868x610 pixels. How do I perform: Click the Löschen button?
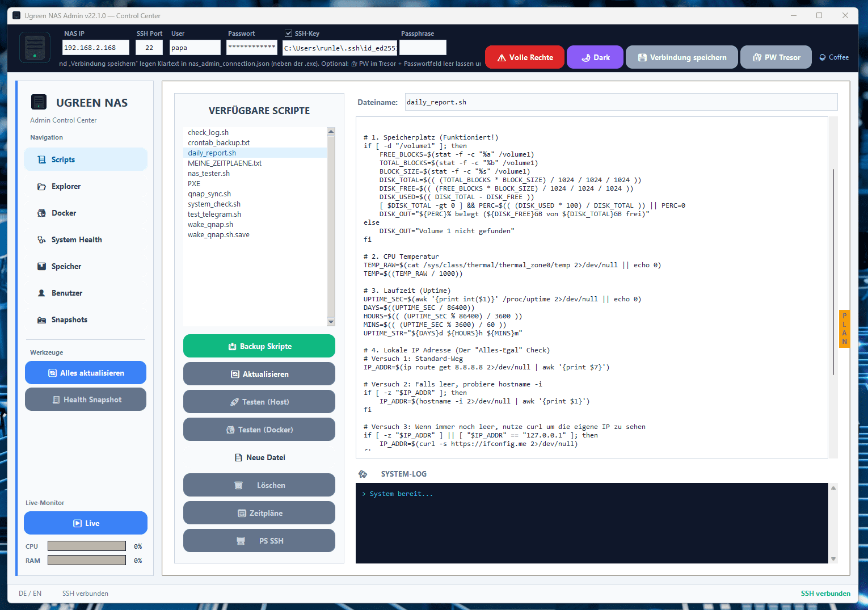coord(259,485)
